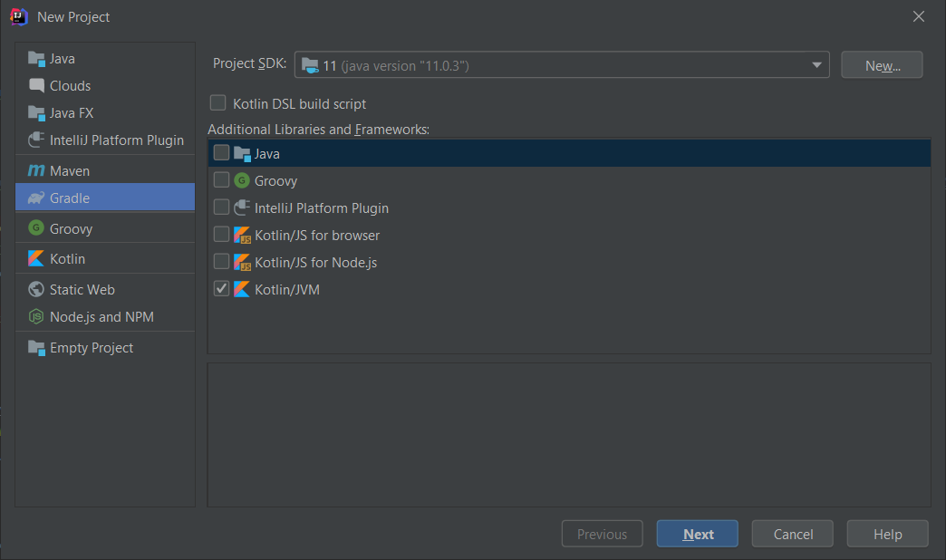Select the Gradle elephant icon
This screenshot has height=560, width=946.
(36, 198)
